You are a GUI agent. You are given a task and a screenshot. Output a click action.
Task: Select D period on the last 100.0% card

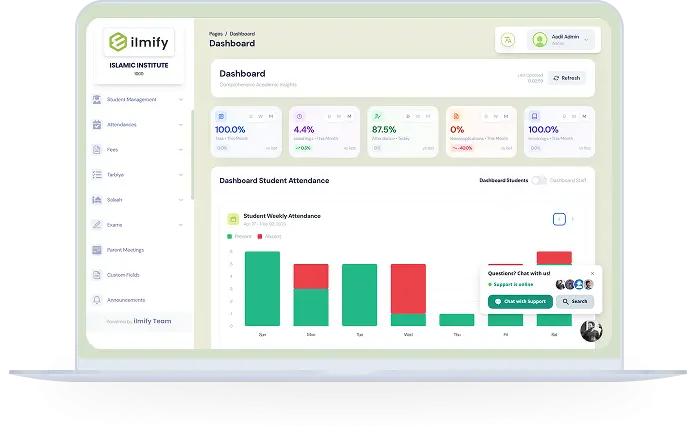(564, 117)
